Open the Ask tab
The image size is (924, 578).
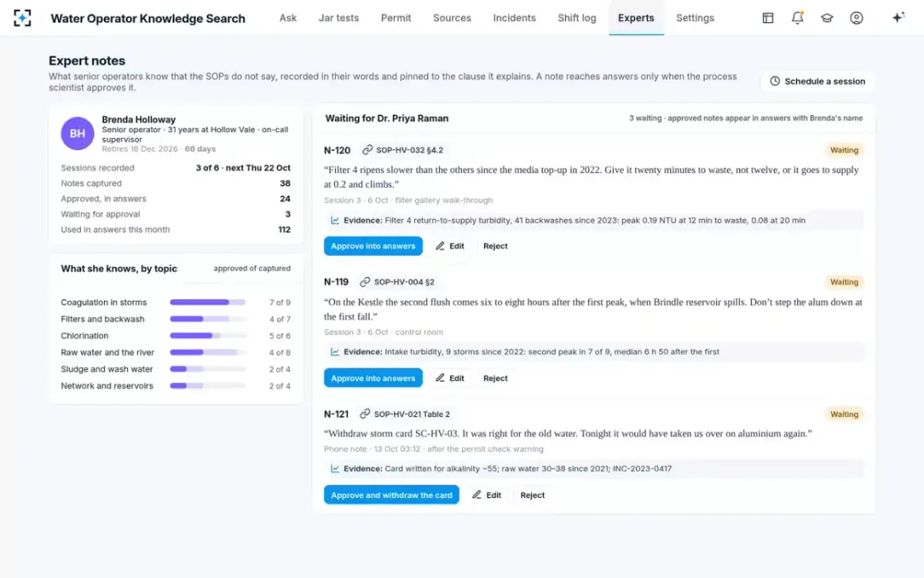click(x=288, y=18)
